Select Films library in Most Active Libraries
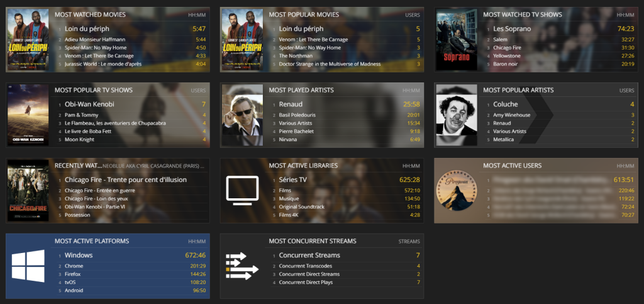The image size is (644, 304). tap(285, 191)
